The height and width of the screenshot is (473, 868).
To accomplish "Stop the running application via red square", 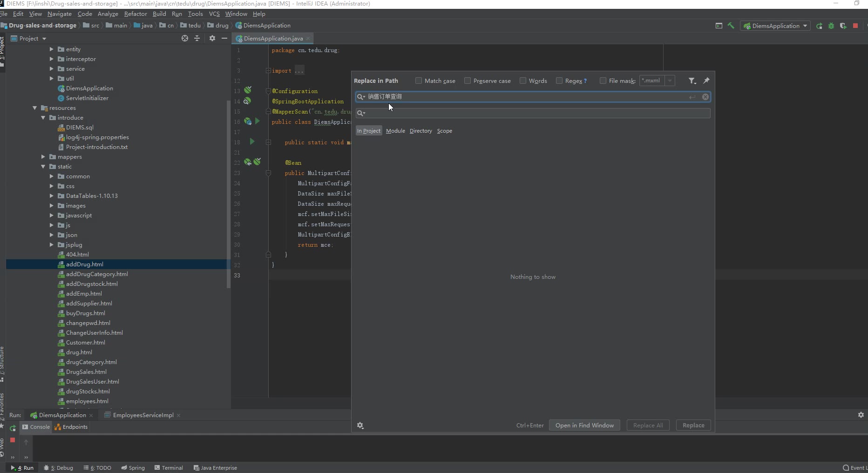I will (x=855, y=26).
